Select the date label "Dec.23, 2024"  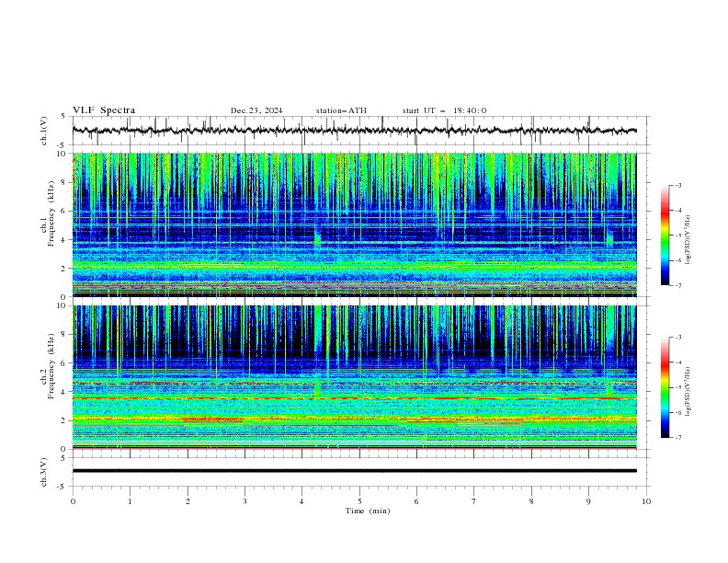coord(256,110)
